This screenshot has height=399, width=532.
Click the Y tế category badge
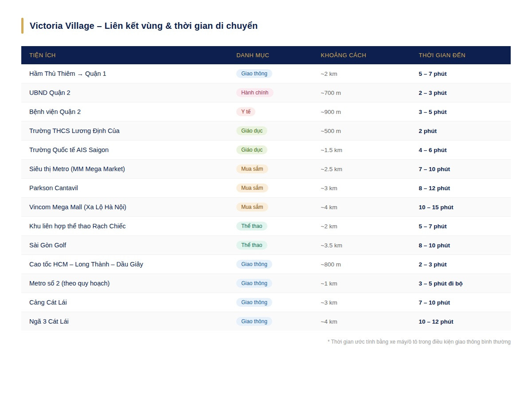coord(246,112)
